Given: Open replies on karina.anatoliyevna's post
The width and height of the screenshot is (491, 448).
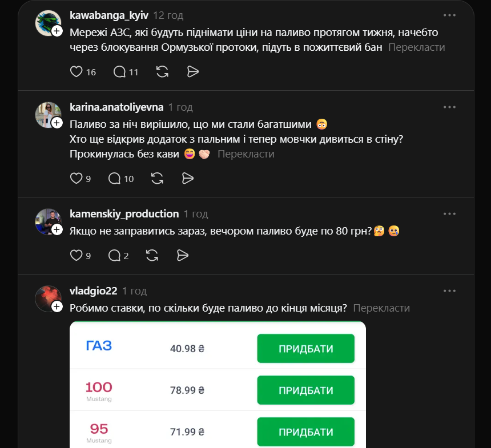Looking at the screenshot, I should [115, 179].
